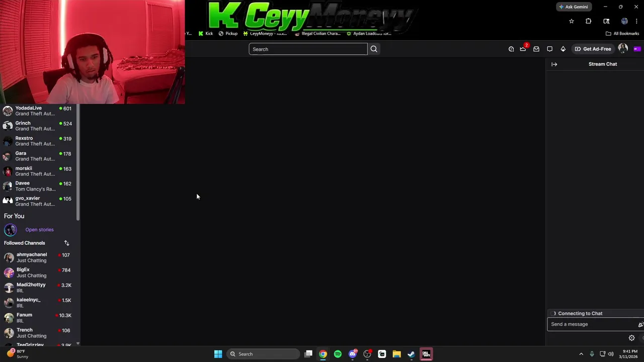Open stories link under For You
This screenshot has width=644, height=362.
coord(39,230)
